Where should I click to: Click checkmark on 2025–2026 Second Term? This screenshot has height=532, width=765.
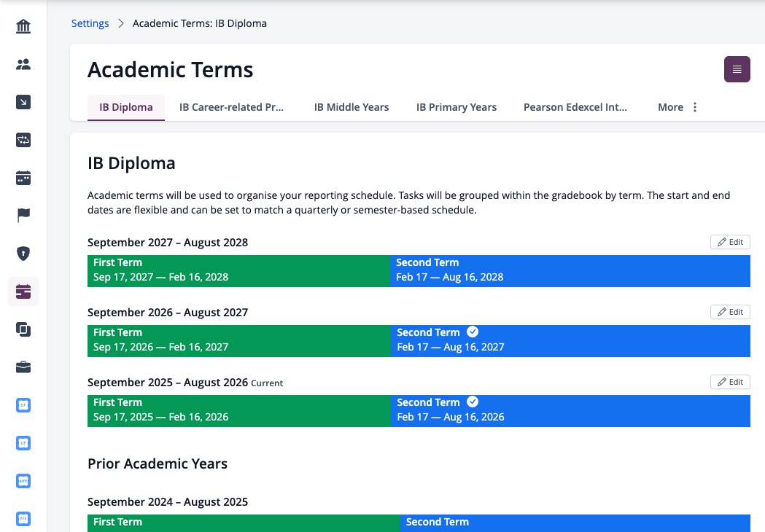point(473,402)
